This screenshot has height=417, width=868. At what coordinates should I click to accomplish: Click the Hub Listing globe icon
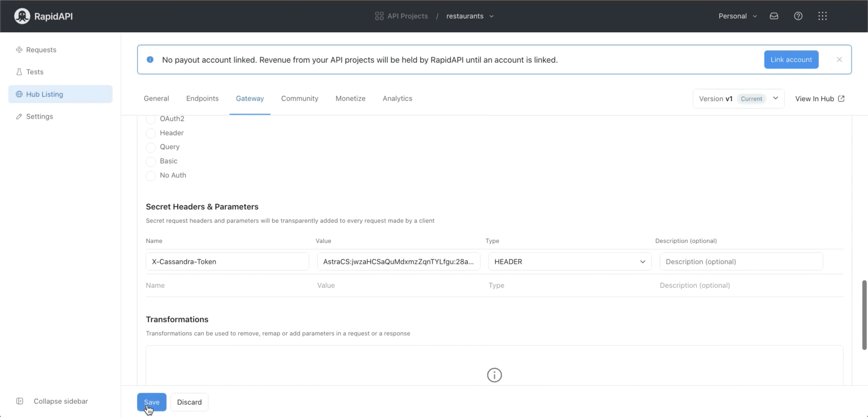coord(19,94)
